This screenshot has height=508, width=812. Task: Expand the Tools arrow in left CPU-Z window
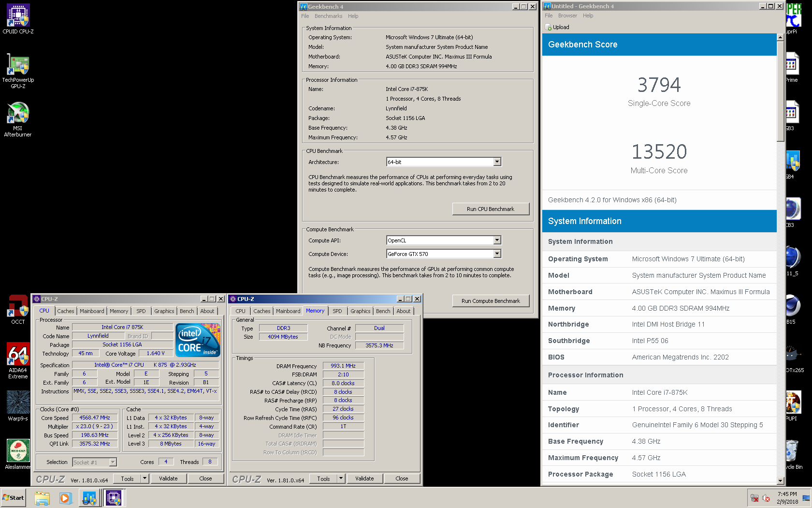point(145,478)
